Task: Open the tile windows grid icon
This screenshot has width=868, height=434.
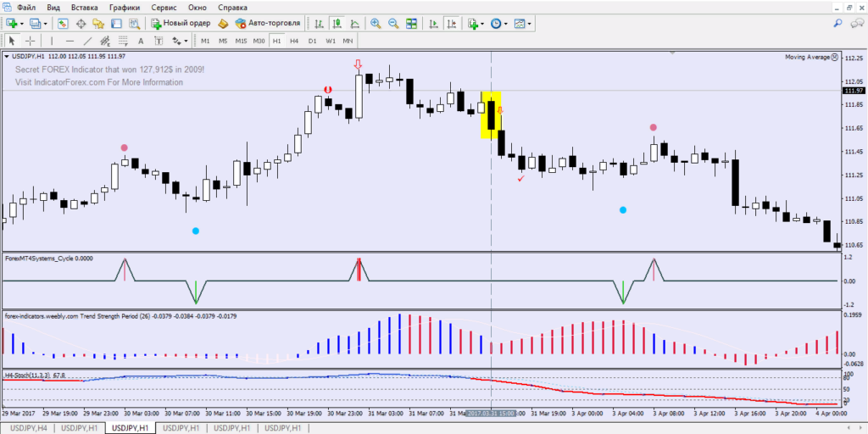Action: tap(413, 24)
